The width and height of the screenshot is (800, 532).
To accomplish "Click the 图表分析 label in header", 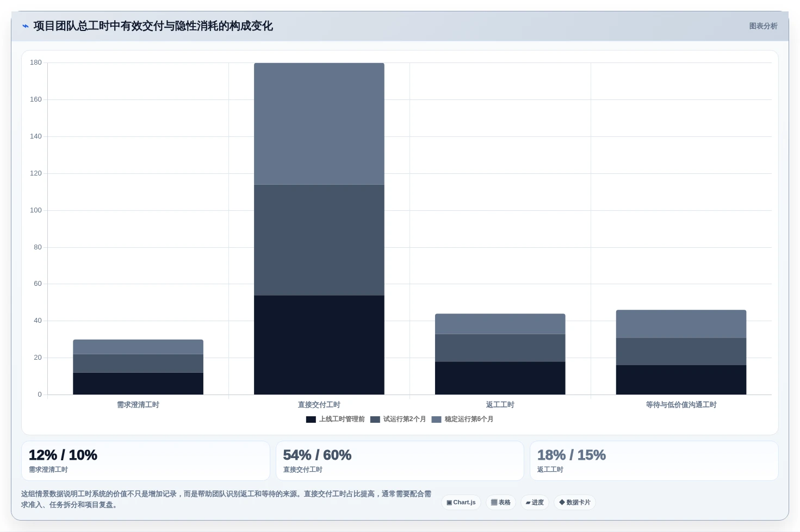I will click(763, 26).
